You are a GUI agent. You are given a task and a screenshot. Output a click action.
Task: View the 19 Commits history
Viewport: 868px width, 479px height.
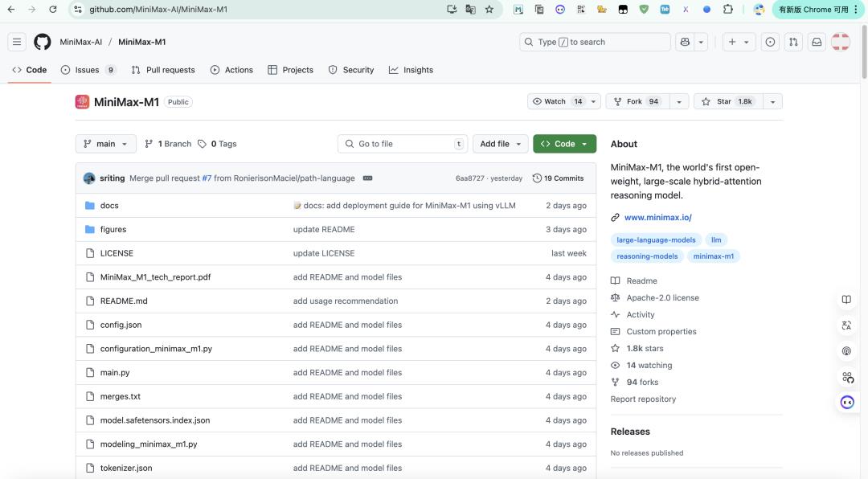coord(558,178)
